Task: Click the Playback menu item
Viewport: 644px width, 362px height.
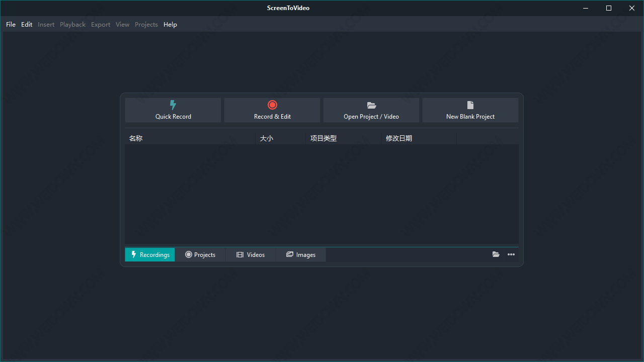Action: click(x=72, y=24)
